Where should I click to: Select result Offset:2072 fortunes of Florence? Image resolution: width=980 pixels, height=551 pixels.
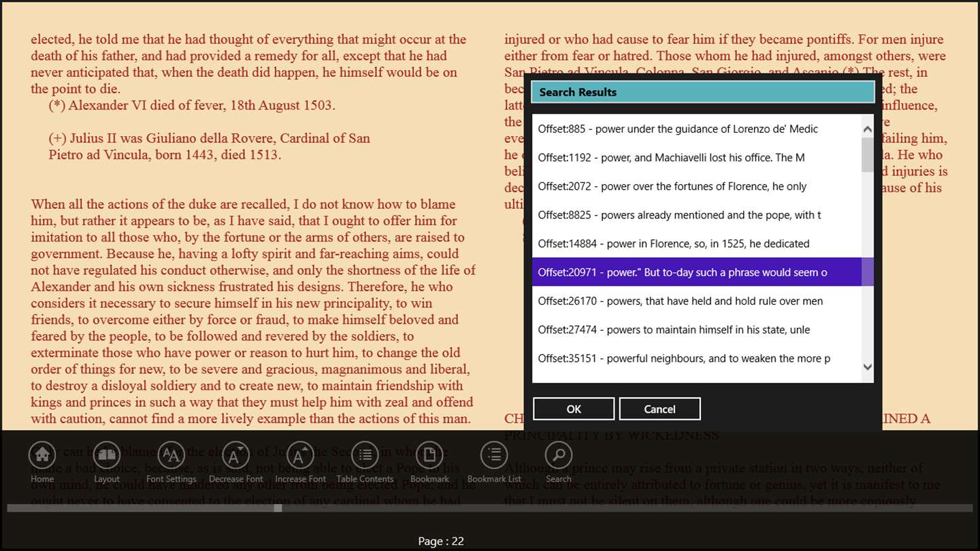(x=697, y=186)
